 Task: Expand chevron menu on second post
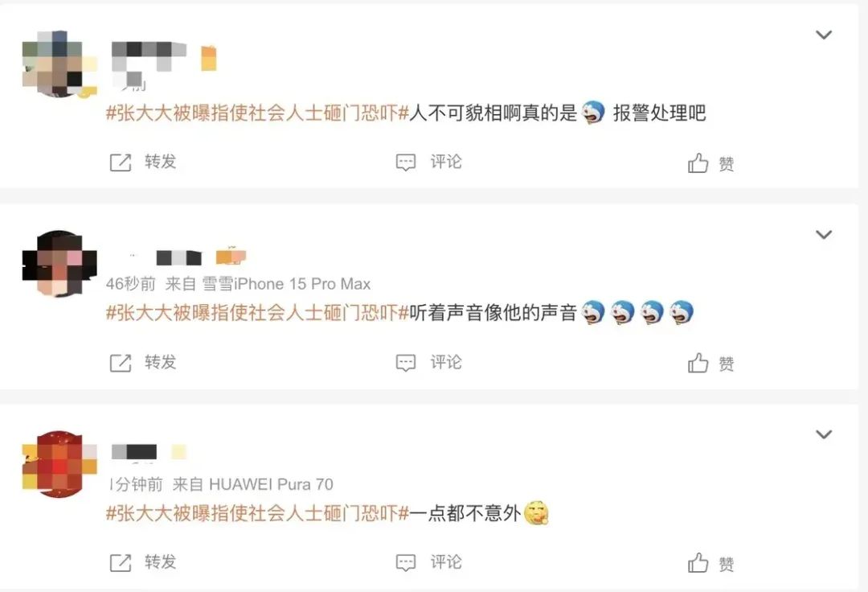(x=824, y=235)
